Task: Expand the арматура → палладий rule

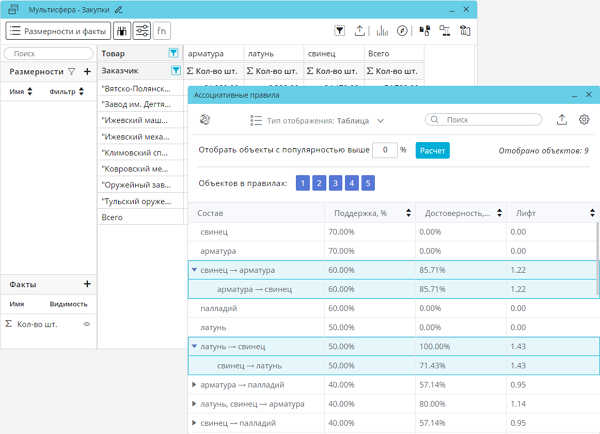Action: coord(195,384)
